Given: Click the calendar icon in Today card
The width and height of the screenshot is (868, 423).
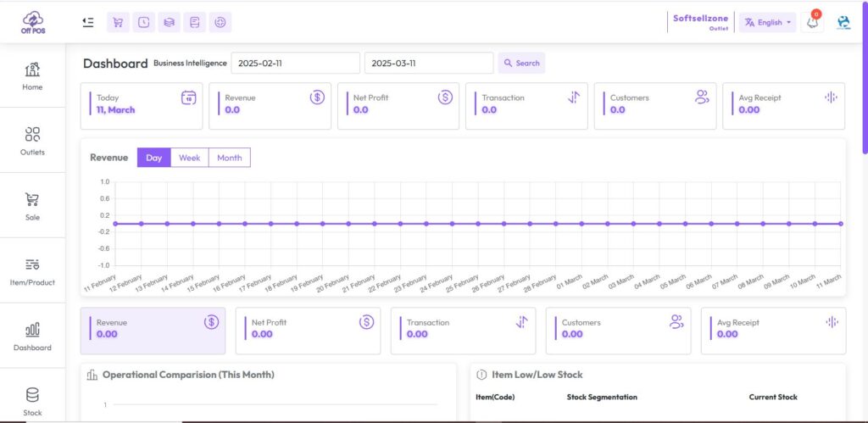Looking at the screenshot, I should point(188,97).
